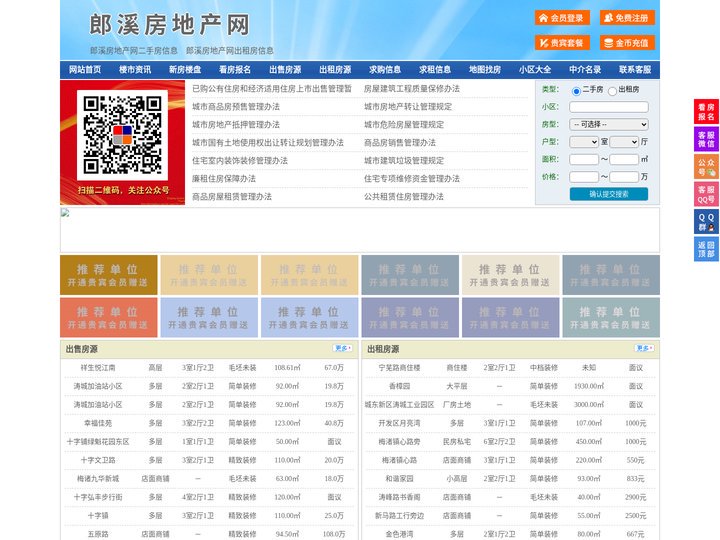
Task: Click the minimum 价格 input field
Action: click(584, 177)
